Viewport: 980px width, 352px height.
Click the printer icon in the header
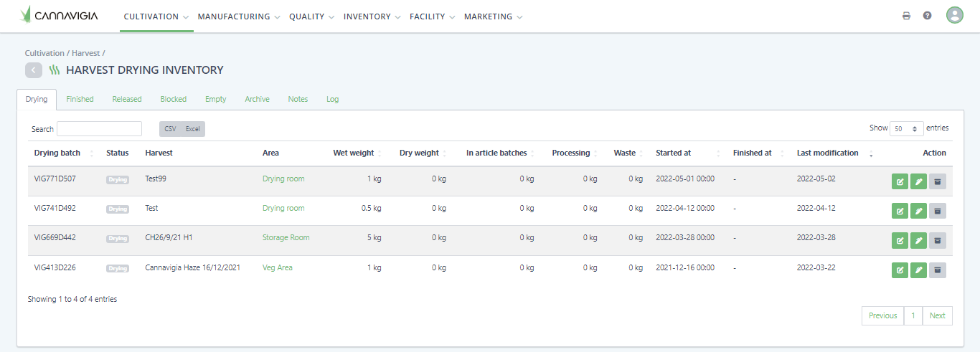coord(906,16)
